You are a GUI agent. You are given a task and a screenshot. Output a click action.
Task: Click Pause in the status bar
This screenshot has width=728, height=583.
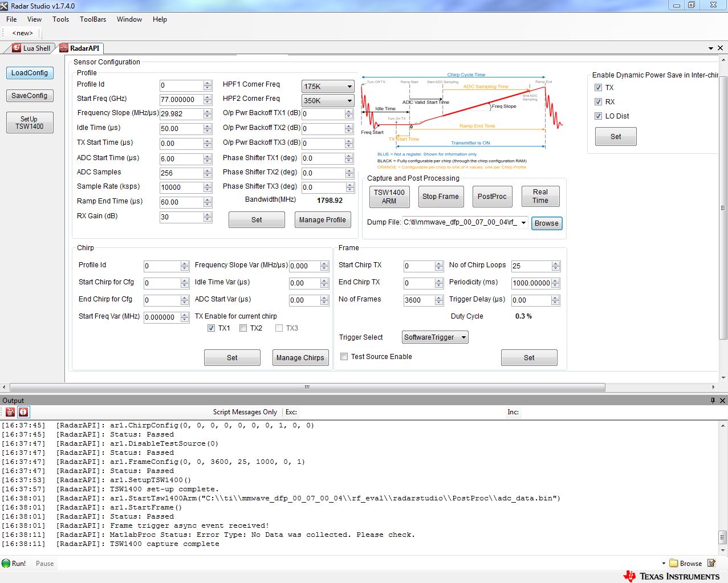44,564
